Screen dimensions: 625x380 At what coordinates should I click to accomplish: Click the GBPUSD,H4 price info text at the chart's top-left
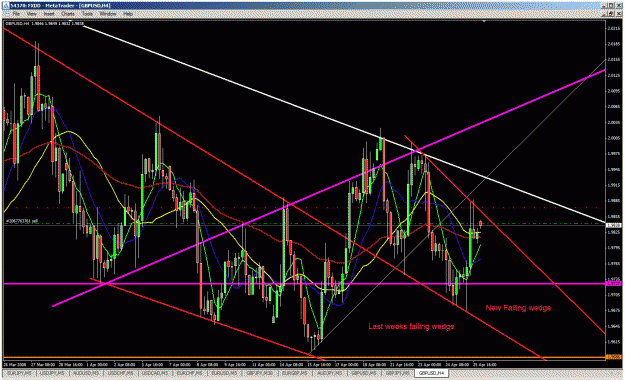click(x=45, y=24)
